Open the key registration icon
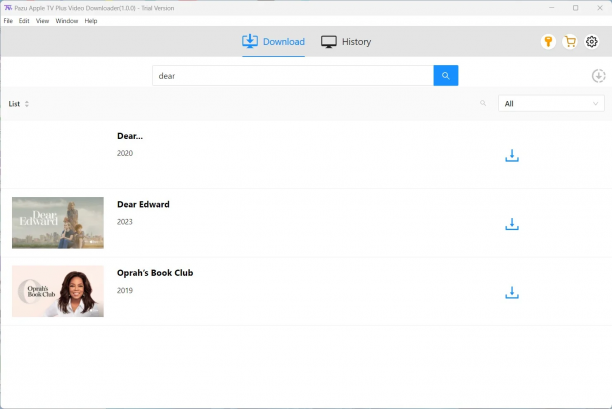Viewport: 612px width, 409px height. 548,41
